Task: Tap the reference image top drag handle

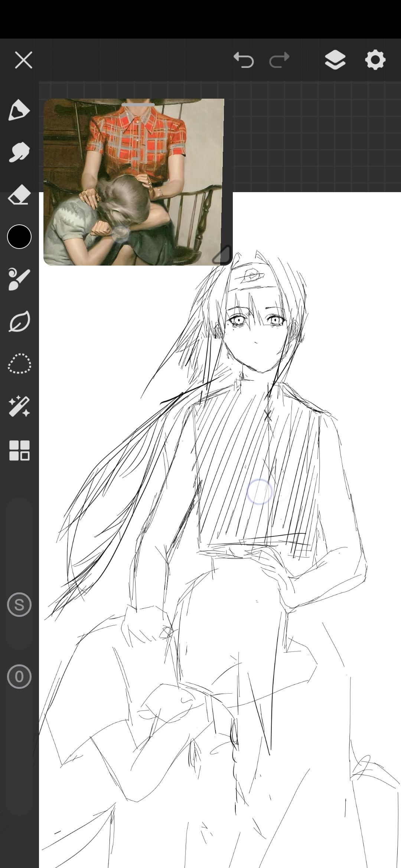Action: pos(138,105)
